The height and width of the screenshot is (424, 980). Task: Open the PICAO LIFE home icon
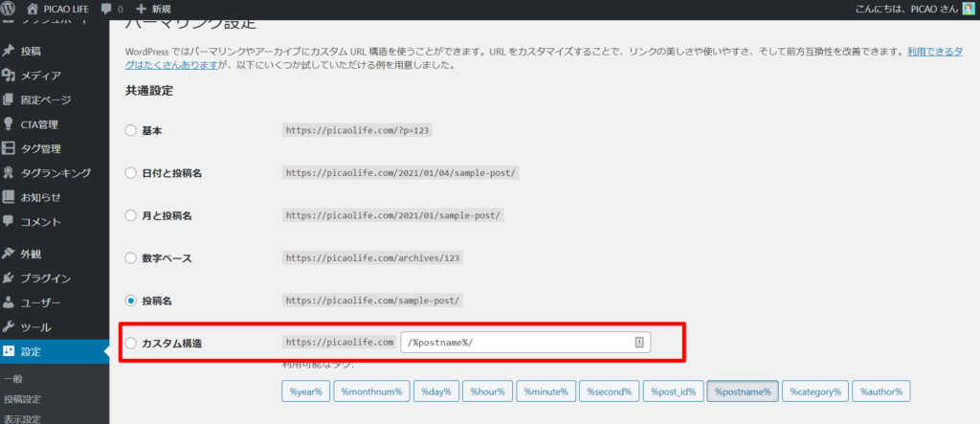[33, 9]
